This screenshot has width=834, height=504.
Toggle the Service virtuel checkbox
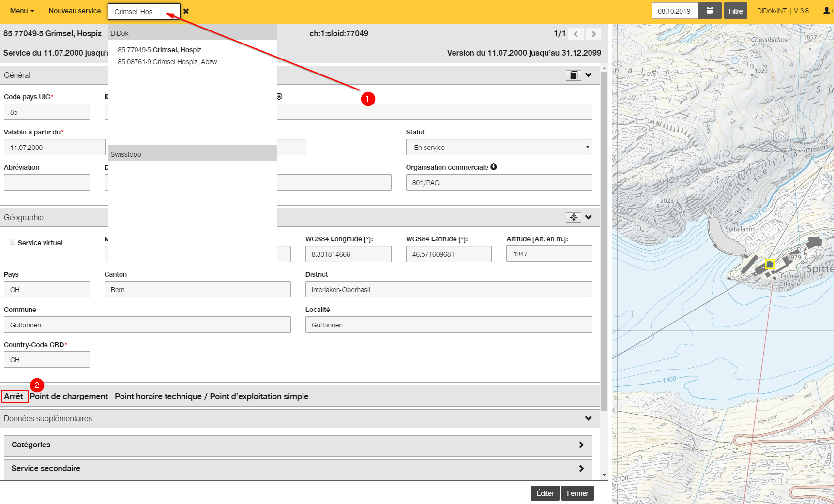pyautogui.click(x=13, y=242)
